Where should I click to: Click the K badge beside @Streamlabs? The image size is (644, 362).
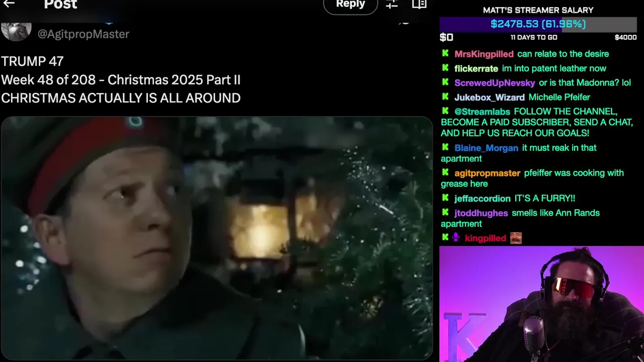(445, 111)
